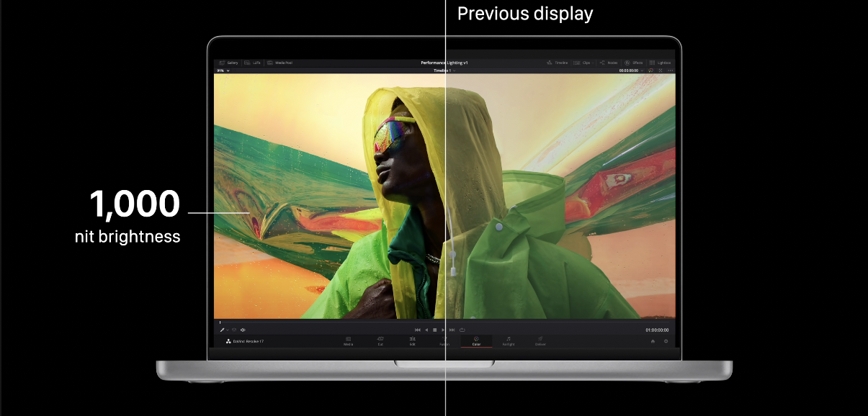Expand the picker tool dropdown arrow

[x=228, y=330]
